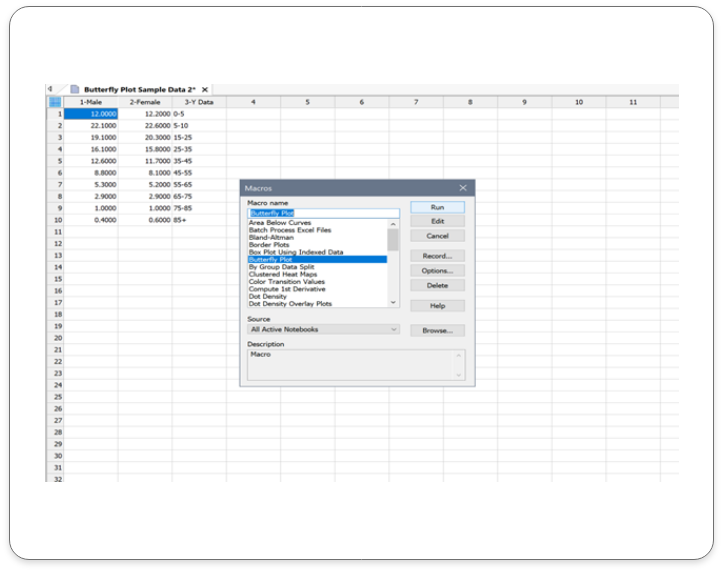Cancel the Macros dialog
Viewport: 723px width, 572px height.
(437, 236)
